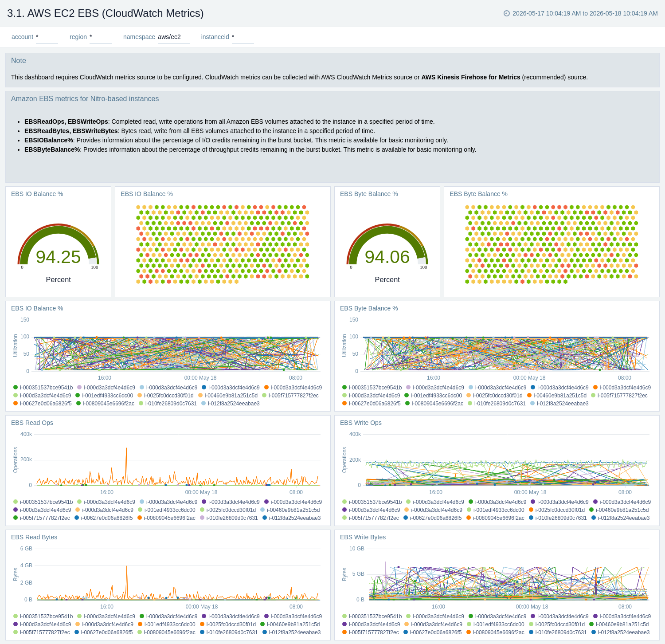Toggle i-005f715777827f2ec in EBS Write Bytes legend
The height and width of the screenshot is (644, 665).
point(371,632)
